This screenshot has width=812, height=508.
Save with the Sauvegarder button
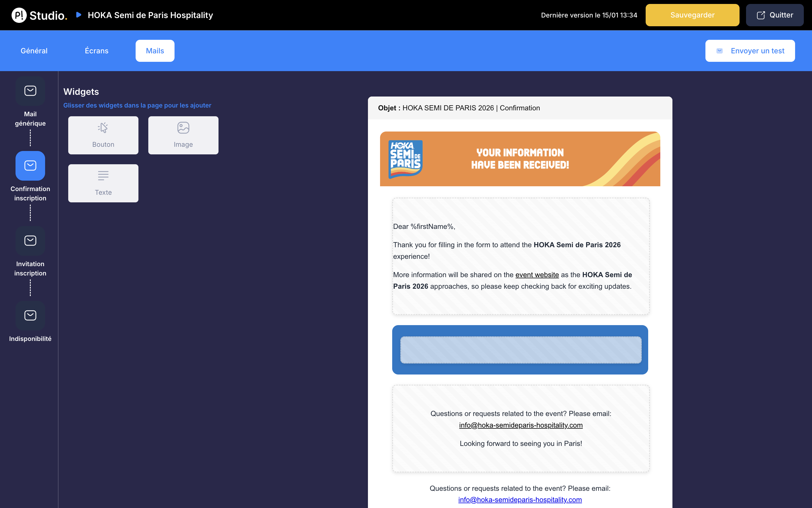[692, 15]
